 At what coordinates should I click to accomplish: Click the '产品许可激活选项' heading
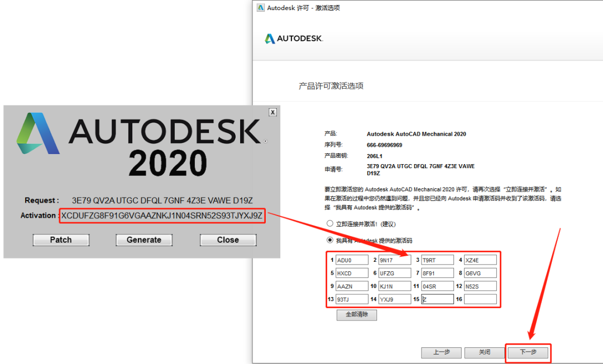(x=331, y=86)
